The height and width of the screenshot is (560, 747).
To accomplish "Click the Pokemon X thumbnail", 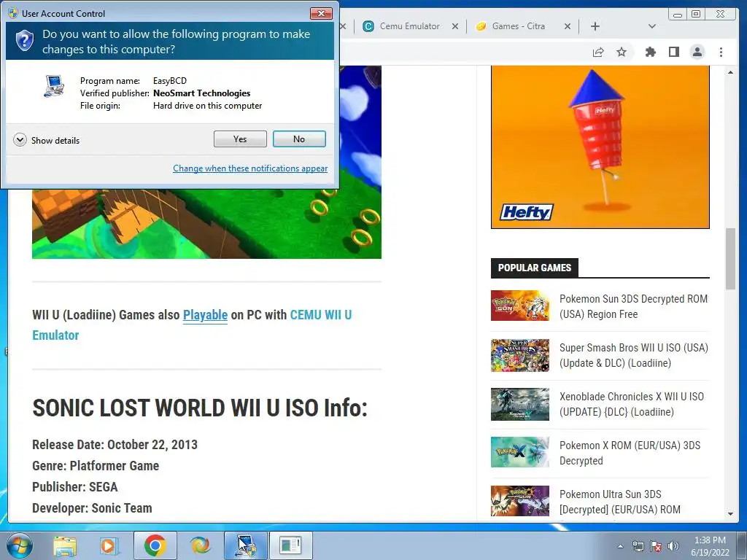I will pos(519,452).
